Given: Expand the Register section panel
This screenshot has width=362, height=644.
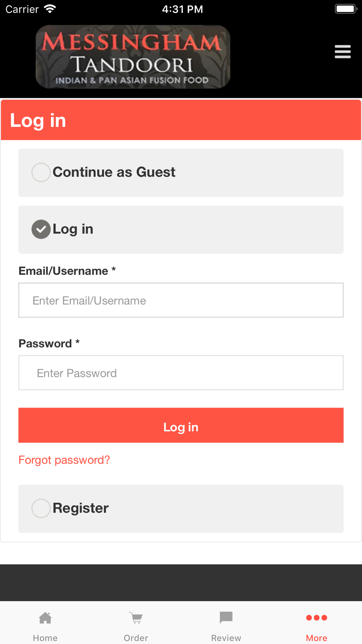Looking at the screenshot, I should tap(181, 509).
